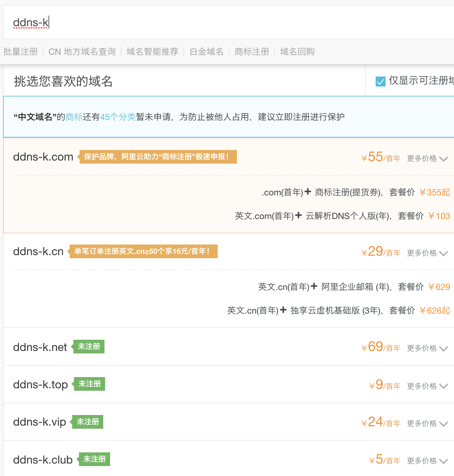Select the 域名回购 link
The height and width of the screenshot is (476, 454).
click(297, 52)
